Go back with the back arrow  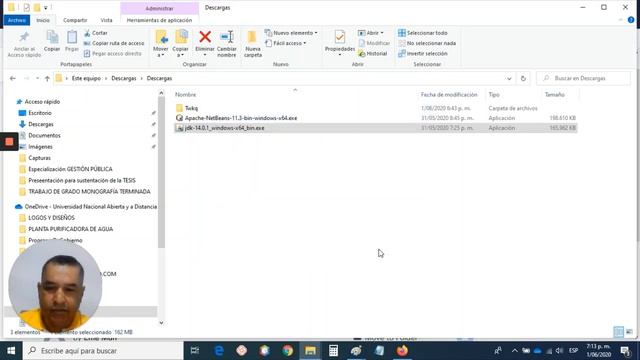[x=13, y=78]
